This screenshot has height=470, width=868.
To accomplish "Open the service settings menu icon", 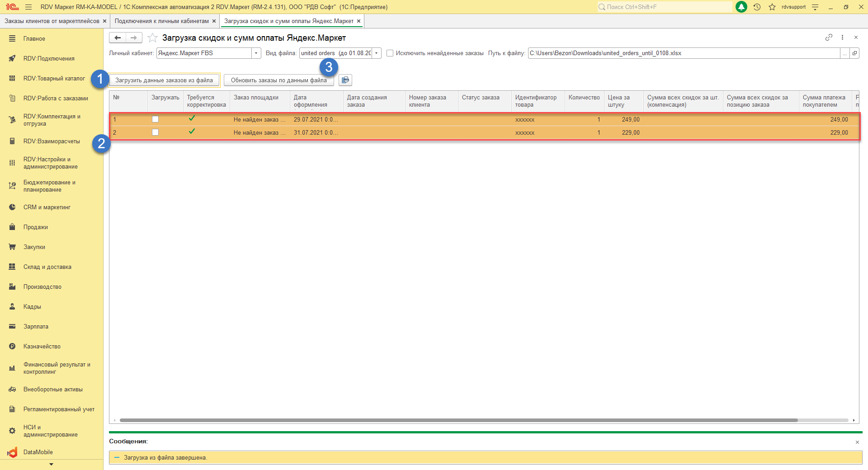I will [815, 7].
